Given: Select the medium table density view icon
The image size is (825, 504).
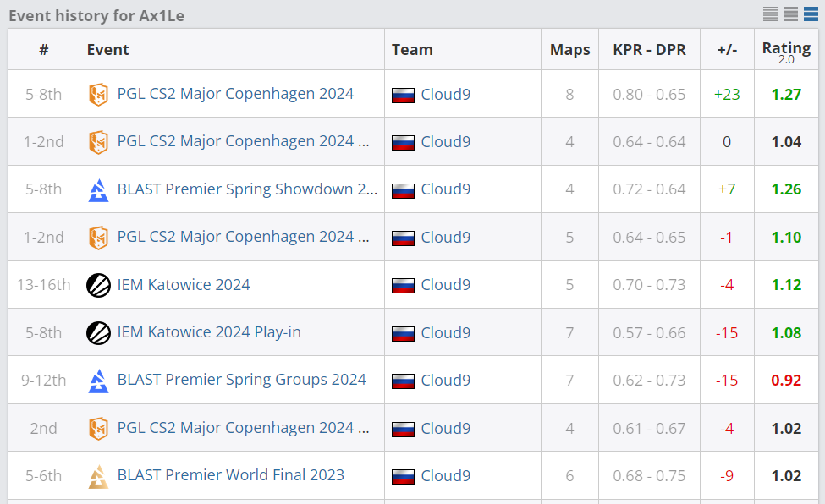Looking at the screenshot, I should (791, 14).
